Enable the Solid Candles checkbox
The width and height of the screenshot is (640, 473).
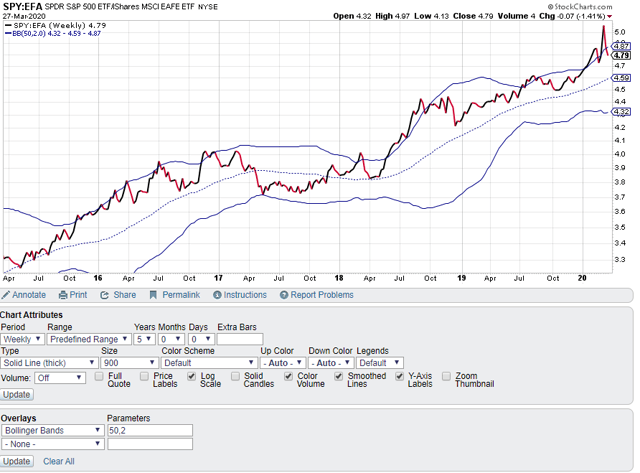[235, 376]
